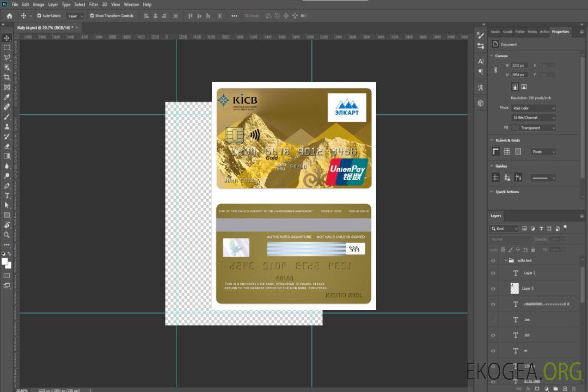This screenshot has height=392, width=588.
Task: Collapse the 'adte text' layer group
Action: (505, 260)
